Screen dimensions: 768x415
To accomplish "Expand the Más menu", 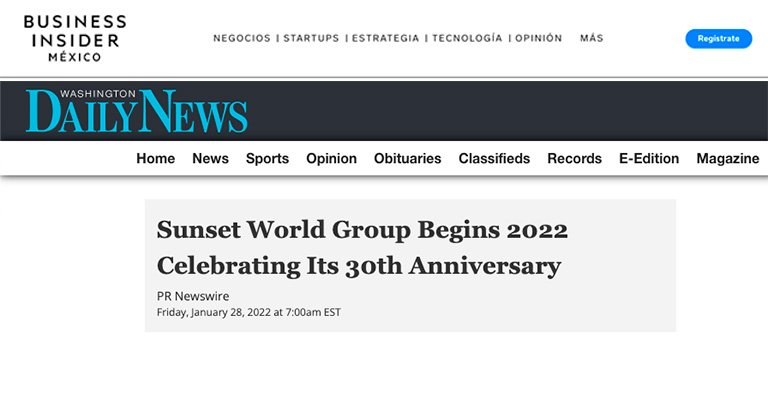I will point(591,39).
